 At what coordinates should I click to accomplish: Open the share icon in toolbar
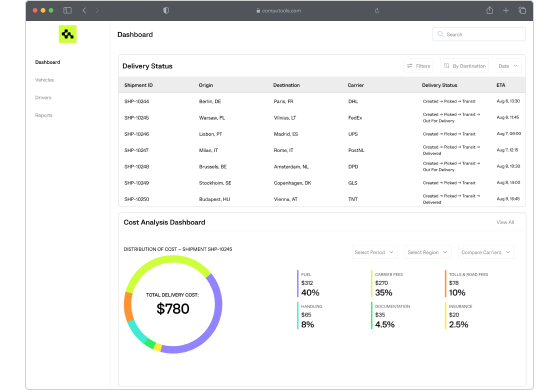(x=490, y=10)
